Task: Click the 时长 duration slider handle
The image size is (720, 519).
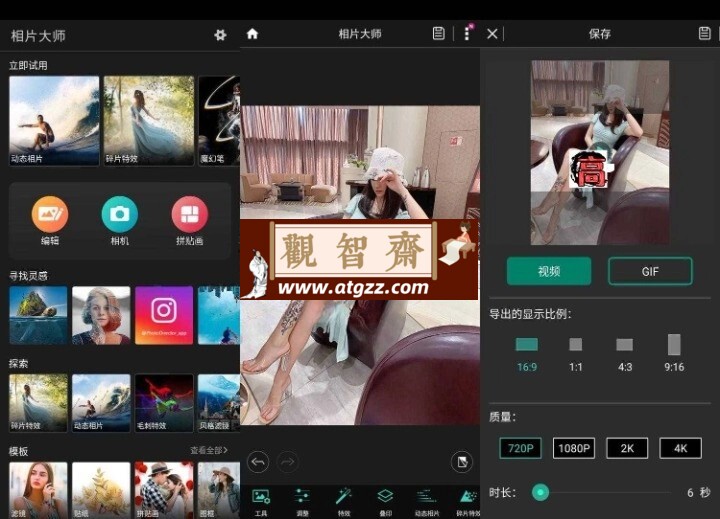Action: [x=540, y=492]
